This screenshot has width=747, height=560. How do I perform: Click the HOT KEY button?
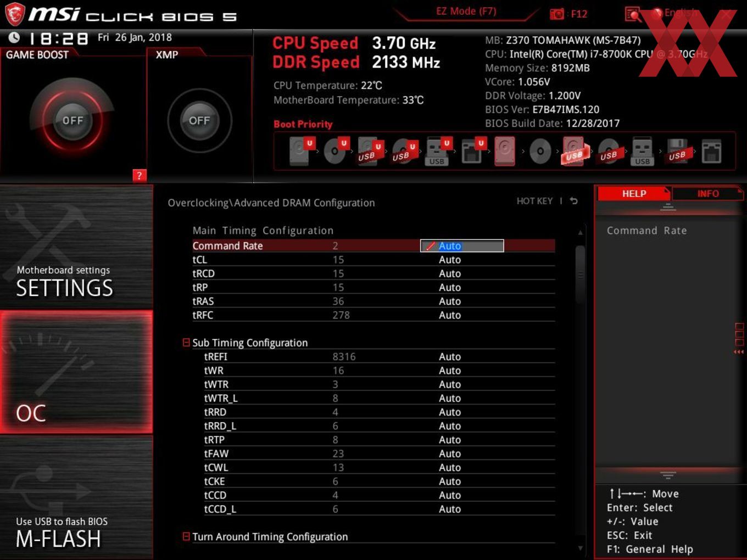pyautogui.click(x=534, y=201)
